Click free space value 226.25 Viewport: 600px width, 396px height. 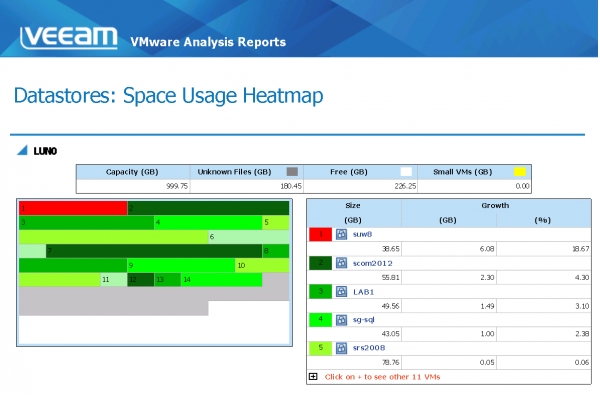[x=405, y=186]
